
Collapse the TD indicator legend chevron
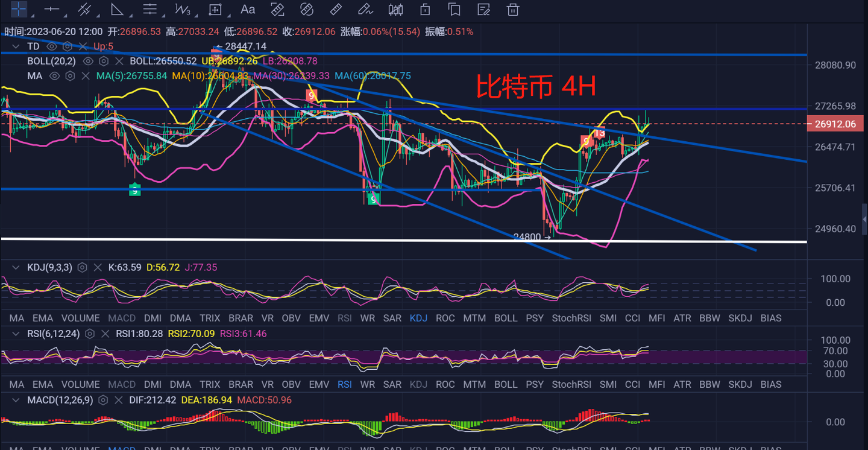[16, 46]
